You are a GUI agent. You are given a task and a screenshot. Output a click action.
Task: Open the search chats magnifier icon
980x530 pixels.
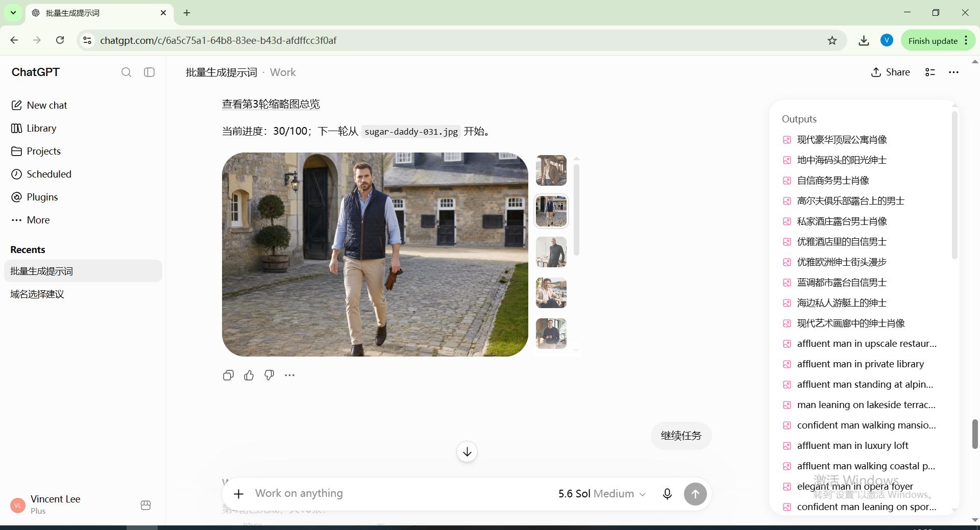[x=126, y=72]
